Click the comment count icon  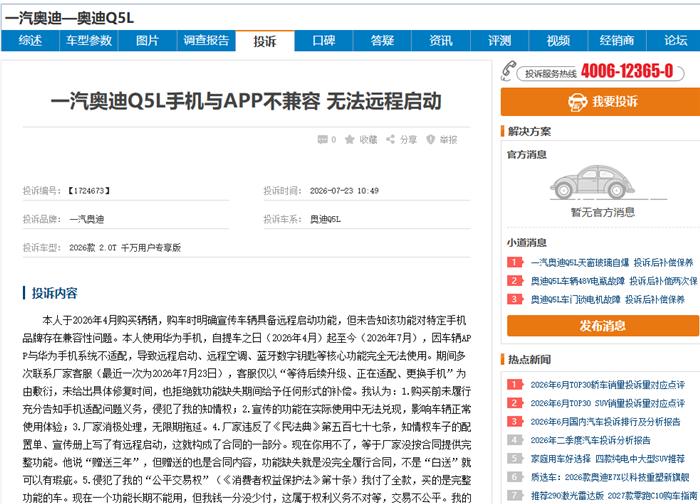(322, 140)
